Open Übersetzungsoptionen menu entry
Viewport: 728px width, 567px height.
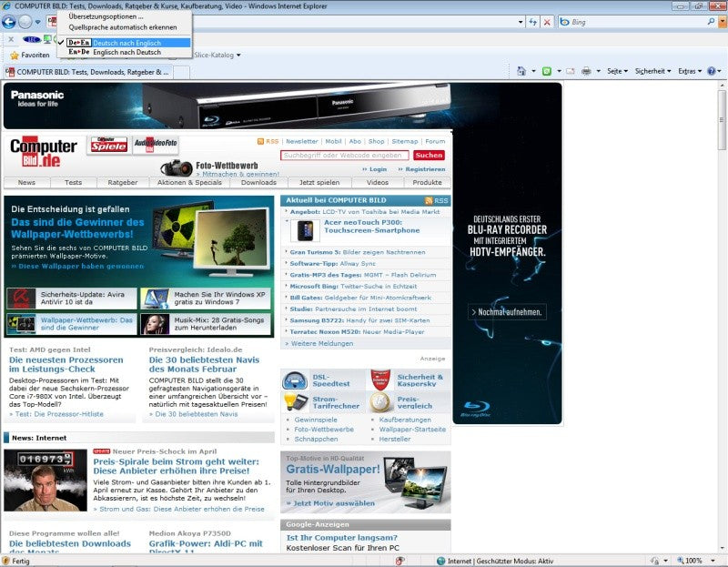coord(106,16)
